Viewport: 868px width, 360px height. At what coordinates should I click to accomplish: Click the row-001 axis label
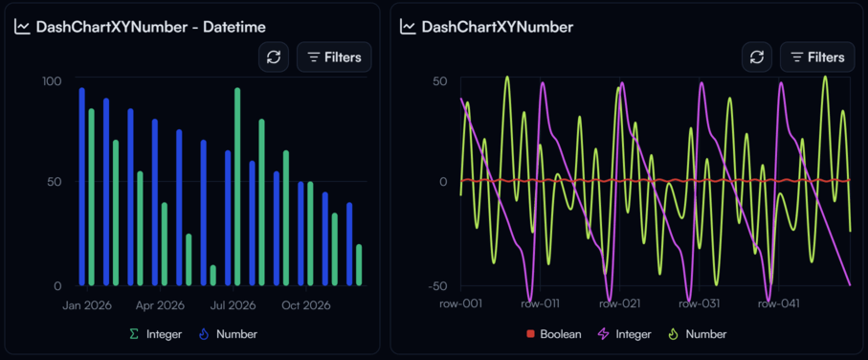click(x=460, y=304)
